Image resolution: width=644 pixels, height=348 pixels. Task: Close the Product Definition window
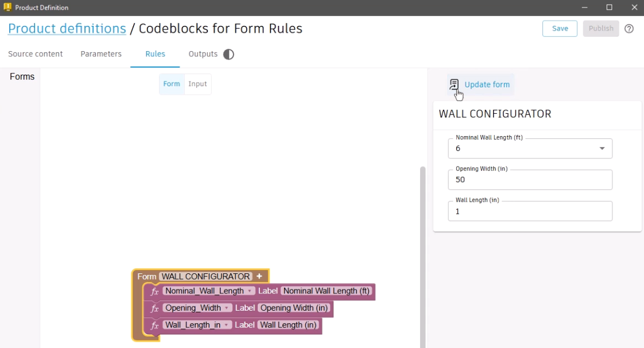[x=634, y=7]
